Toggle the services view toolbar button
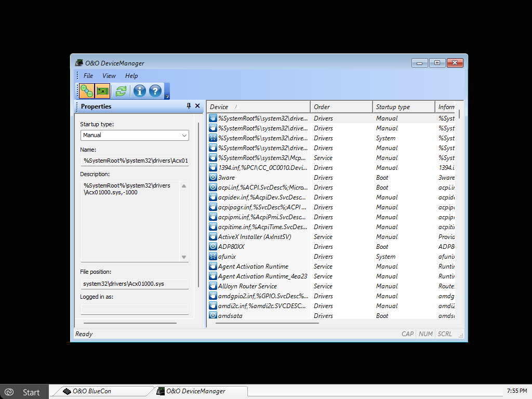This screenshot has height=399, width=532. click(x=87, y=91)
